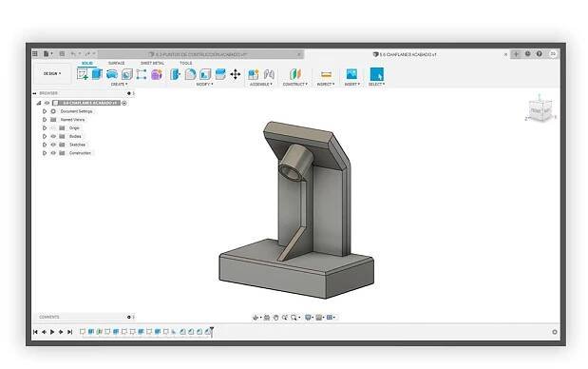Open the Construct dropdown menu
The image size is (588, 369).
pyautogui.click(x=295, y=84)
